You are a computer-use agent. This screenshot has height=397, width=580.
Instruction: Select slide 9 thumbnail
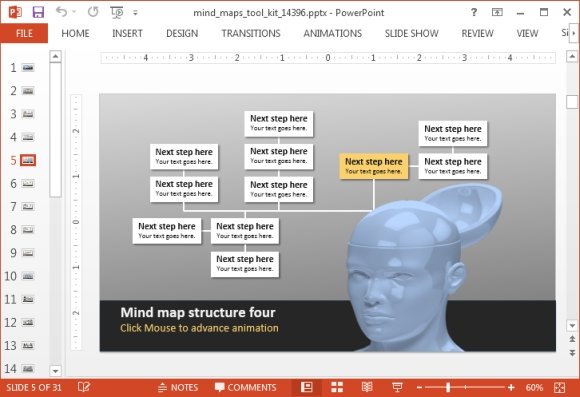(x=28, y=253)
